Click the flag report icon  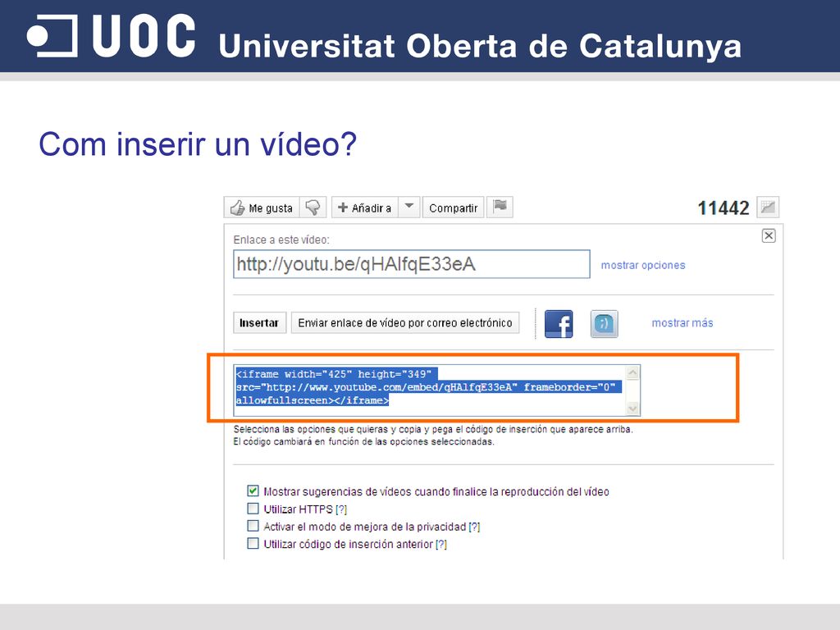tap(500, 207)
